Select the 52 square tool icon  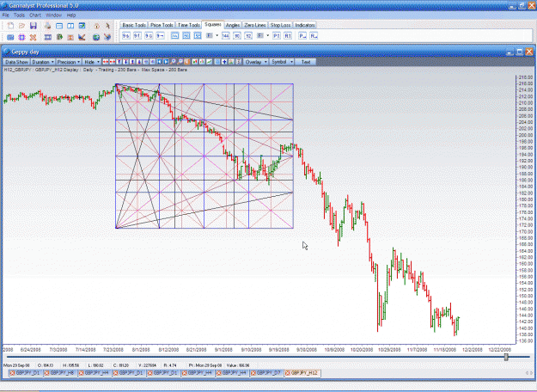coord(248,36)
